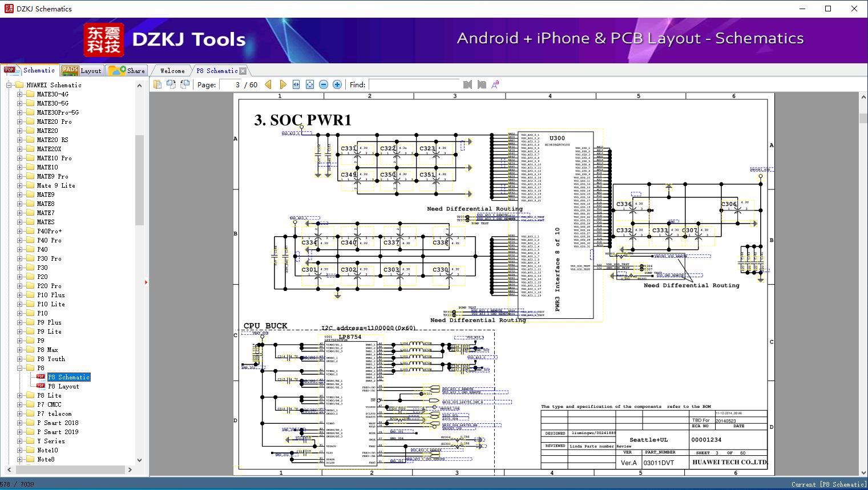Viewport: 868px width, 490px height.
Task: Maximize the DZKJ Schematics window
Action: [828, 9]
